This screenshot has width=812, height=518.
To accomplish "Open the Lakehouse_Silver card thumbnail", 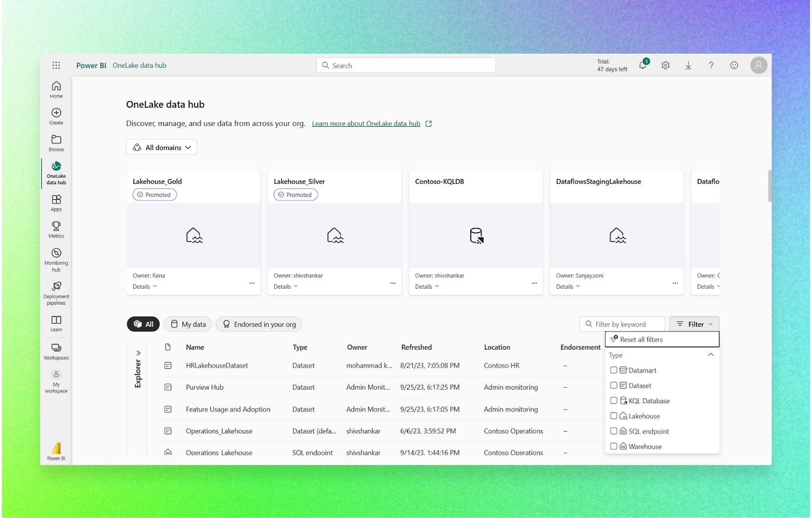I will [x=335, y=236].
